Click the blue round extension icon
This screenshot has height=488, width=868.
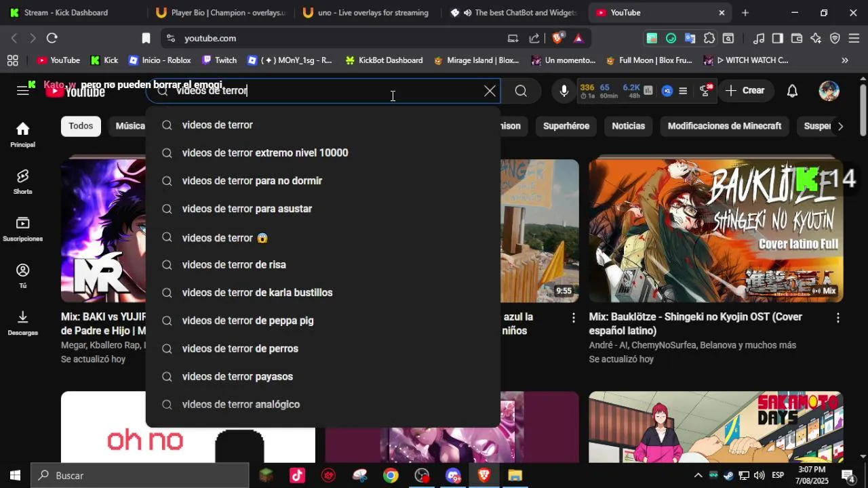click(667, 91)
